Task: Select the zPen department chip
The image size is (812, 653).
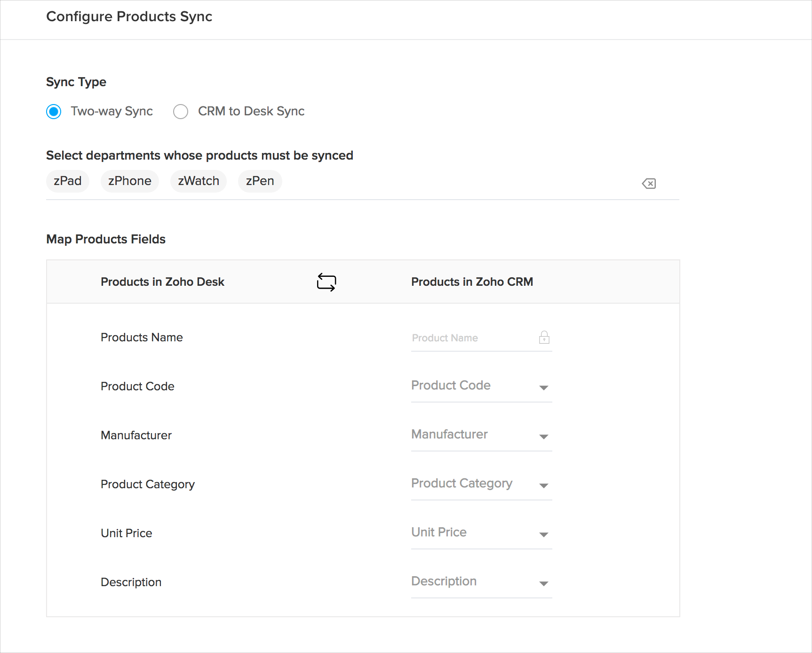Action: pyautogui.click(x=260, y=181)
